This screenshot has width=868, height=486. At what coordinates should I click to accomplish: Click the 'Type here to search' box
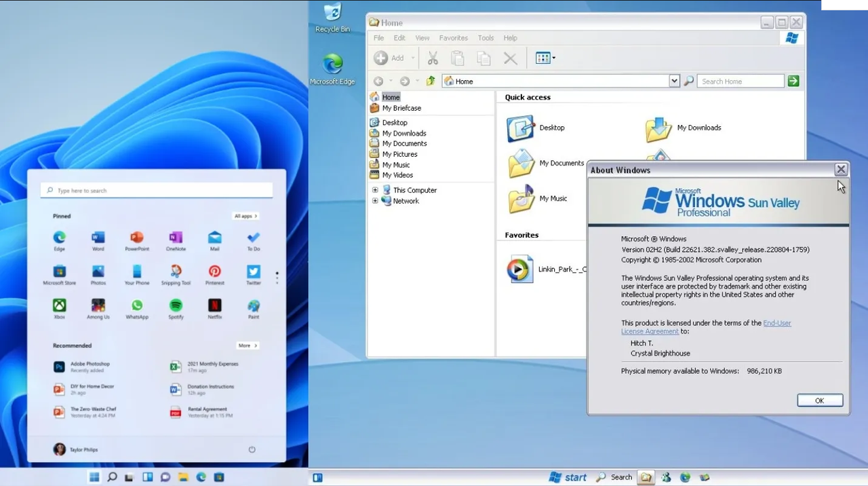click(x=157, y=190)
